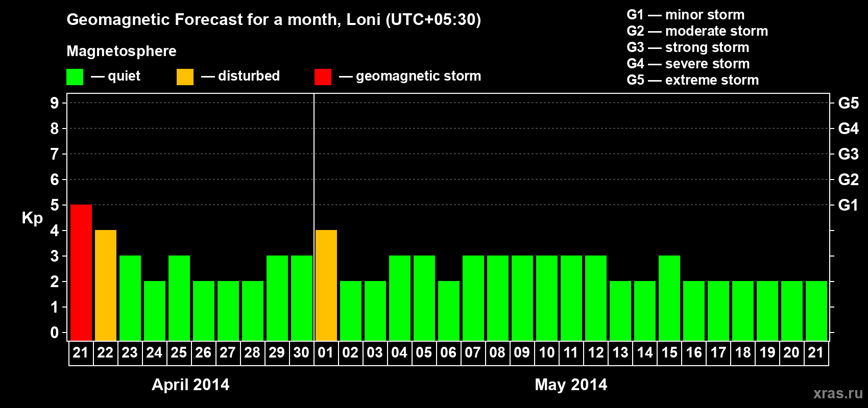868x408 pixels.
Task: Click date label 05 on the axis
Action: [424, 352]
